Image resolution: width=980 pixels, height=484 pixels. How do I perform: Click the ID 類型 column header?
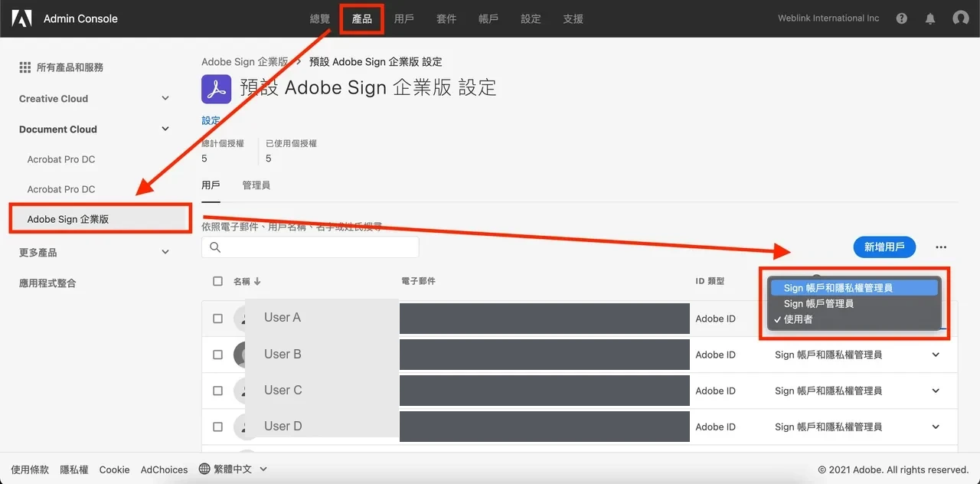point(710,281)
